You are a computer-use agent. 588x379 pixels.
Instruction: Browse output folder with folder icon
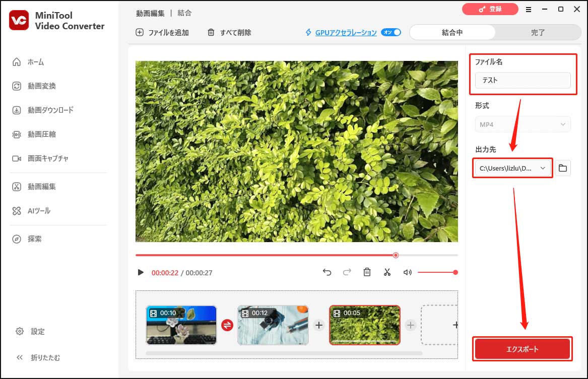pos(562,168)
